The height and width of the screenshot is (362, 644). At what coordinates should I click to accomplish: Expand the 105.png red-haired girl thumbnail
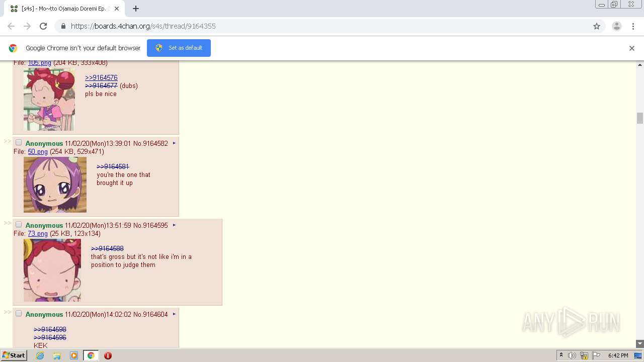pos(49,100)
